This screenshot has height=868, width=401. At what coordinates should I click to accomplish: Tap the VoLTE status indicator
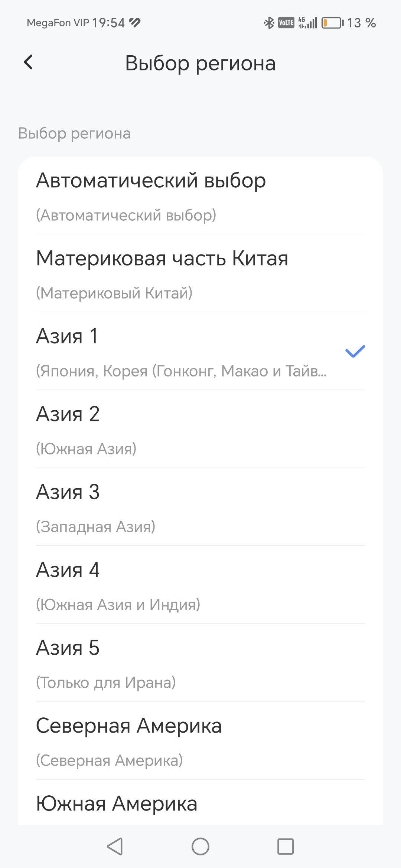(x=286, y=23)
